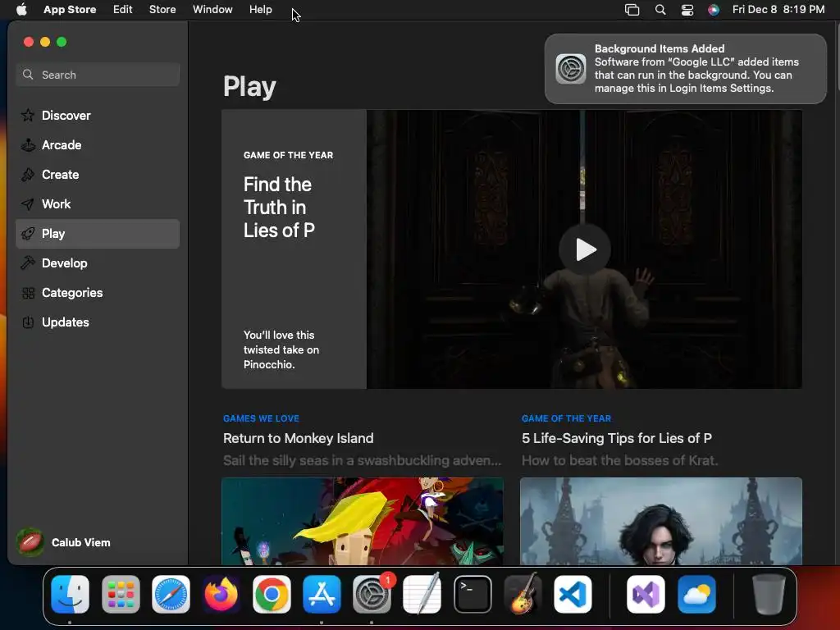Click the App Store dock icon

pyautogui.click(x=322, y=594)
